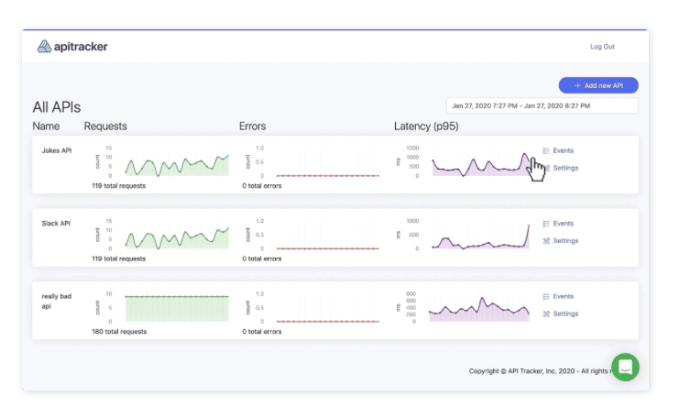
Task: Click the Add new API button
Action: (x=598, y=86)
